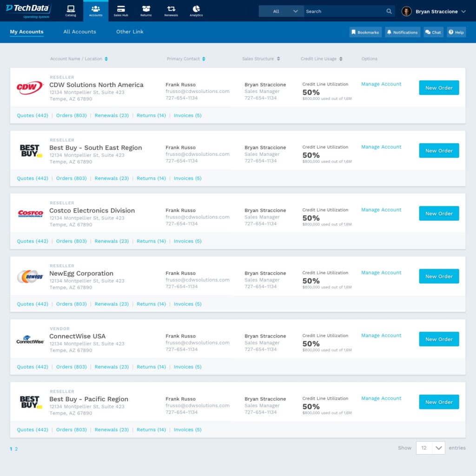
Task: Click the NewEgg logo
Action: [30, 276]
